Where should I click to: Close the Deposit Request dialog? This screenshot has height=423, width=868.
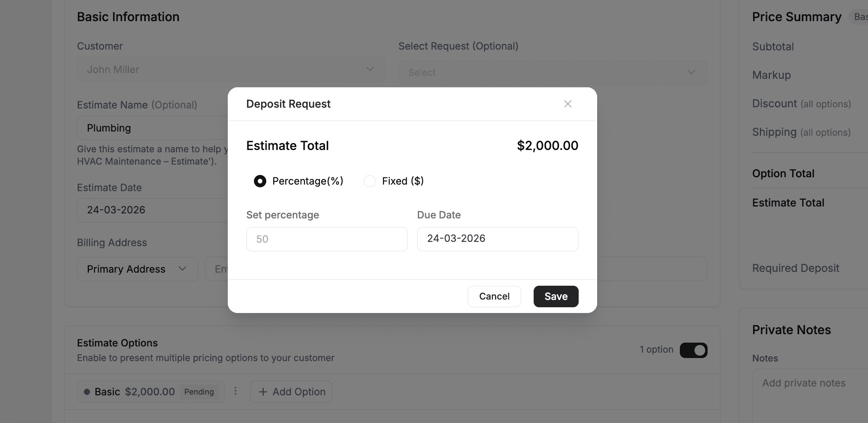[x=568, y=104]
